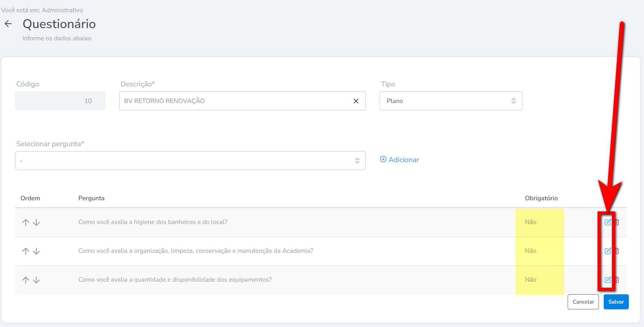Edit the organização e limpeza question
Image resolution: width=644 pixels, height=327 pixels.
tap(608, 251)
